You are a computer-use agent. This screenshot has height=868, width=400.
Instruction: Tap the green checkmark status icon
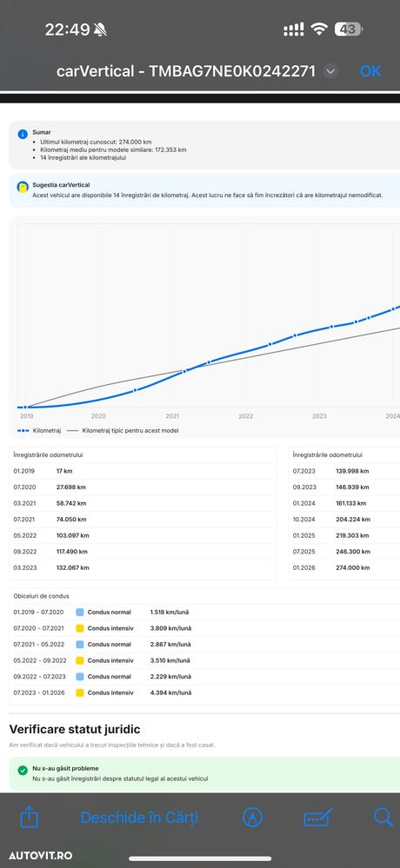coord(23,770)
